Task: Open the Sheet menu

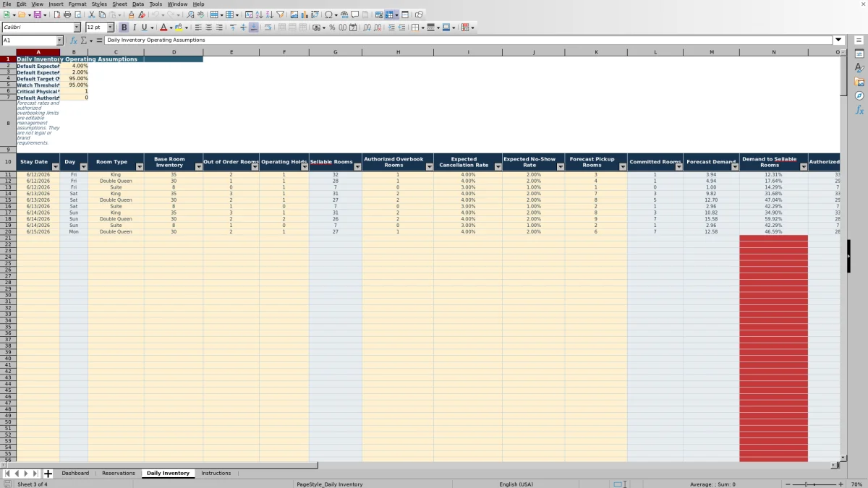Action: point(119,4)
